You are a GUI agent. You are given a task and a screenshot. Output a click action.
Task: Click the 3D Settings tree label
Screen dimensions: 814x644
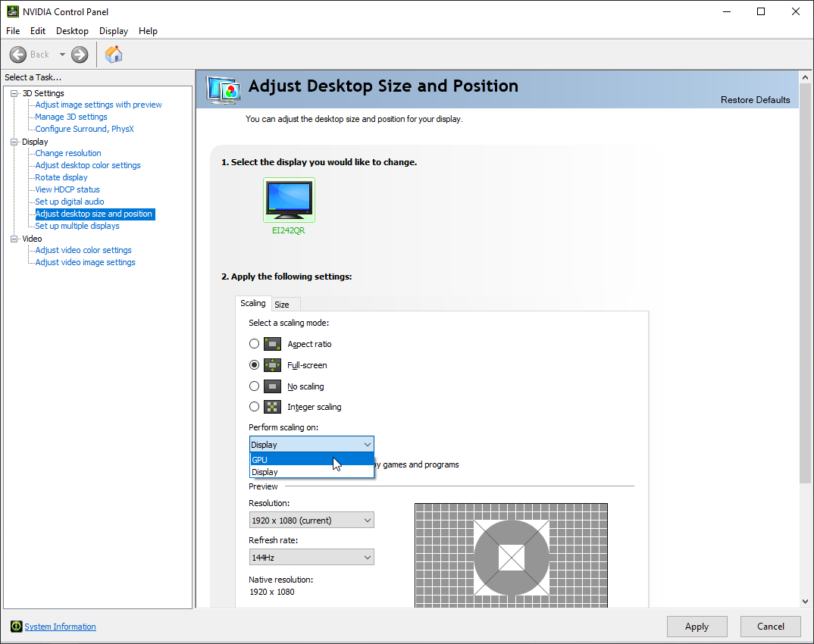(x=43, y=93)
